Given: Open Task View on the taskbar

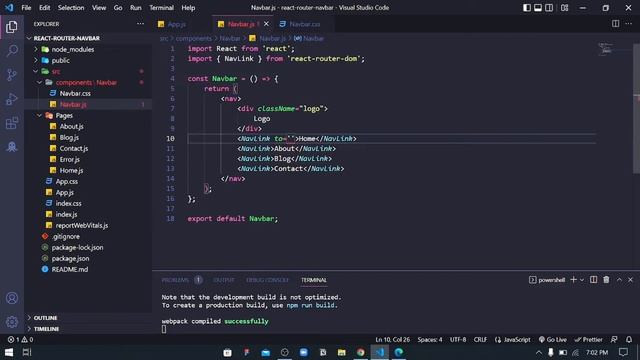Looking at the screenshot, I should [x=27, y=352].
